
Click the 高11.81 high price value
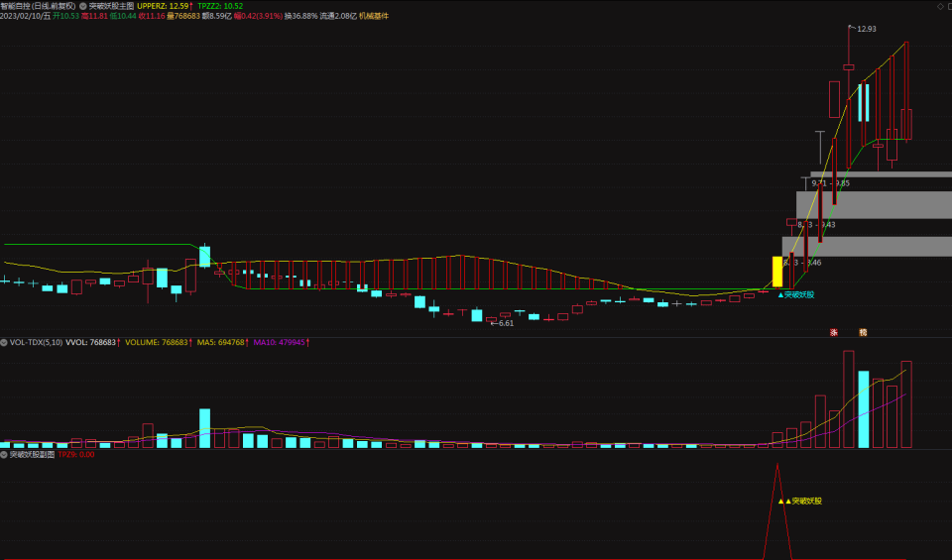click(94, 17)
